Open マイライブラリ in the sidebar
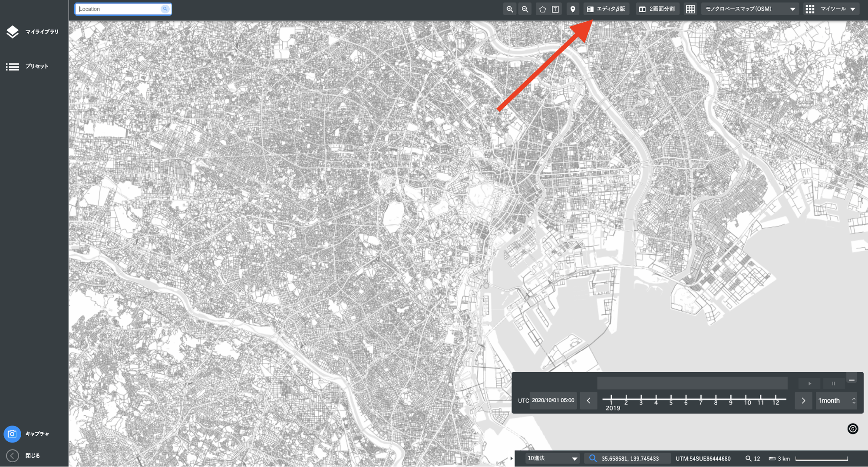 [34, 32]
